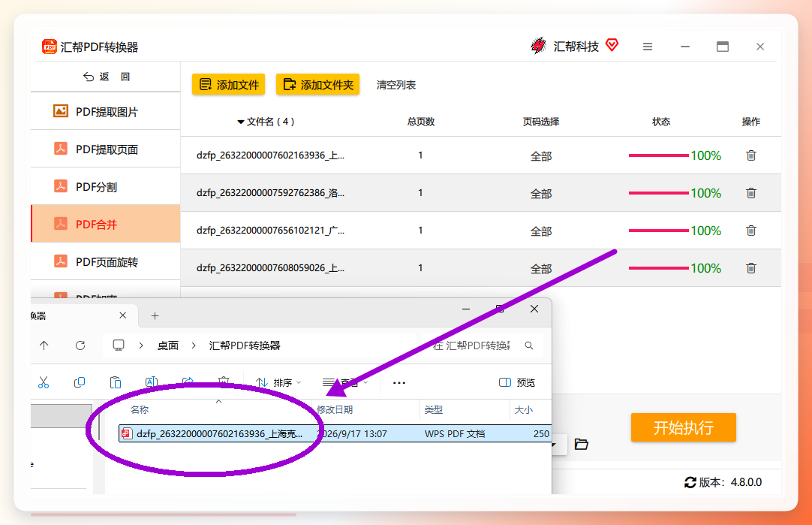Open the hamburger menu in the PDF converter title bar
812x525 pixels.
[648, 47]
